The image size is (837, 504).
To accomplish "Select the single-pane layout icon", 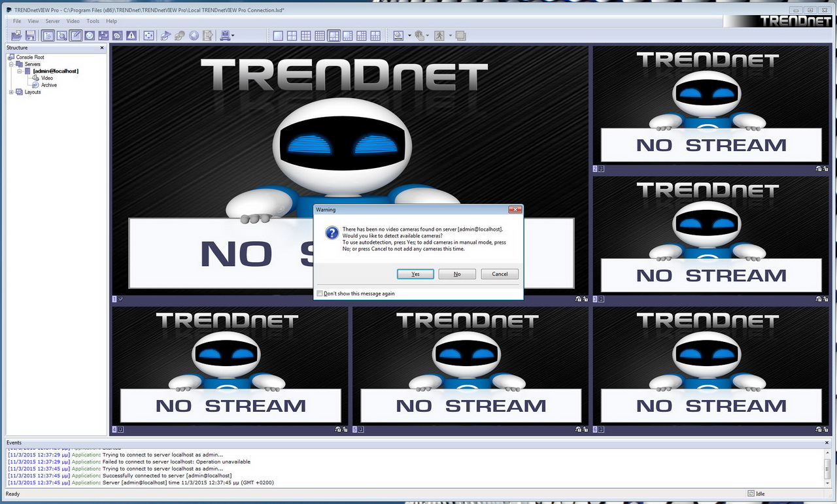I will click(278, 35).
